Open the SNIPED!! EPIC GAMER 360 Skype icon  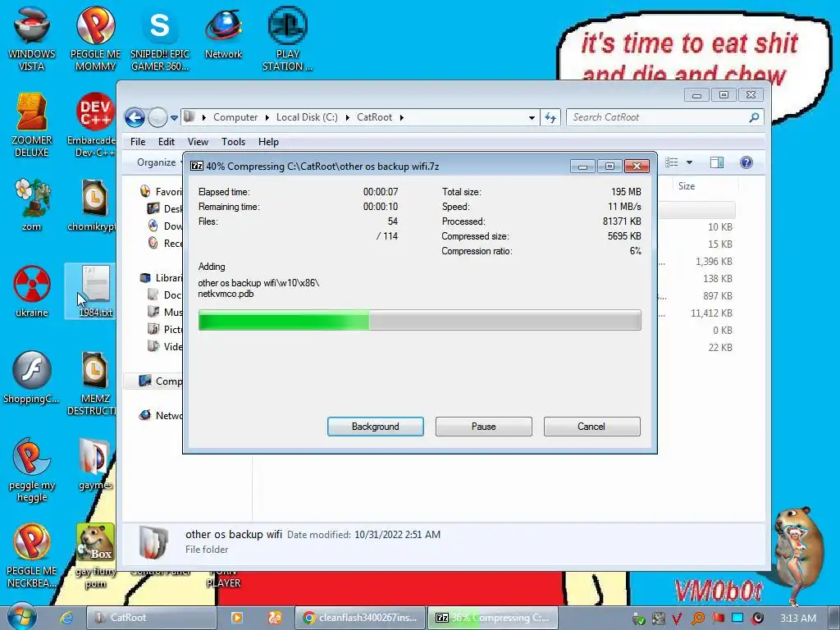(160, 39)
